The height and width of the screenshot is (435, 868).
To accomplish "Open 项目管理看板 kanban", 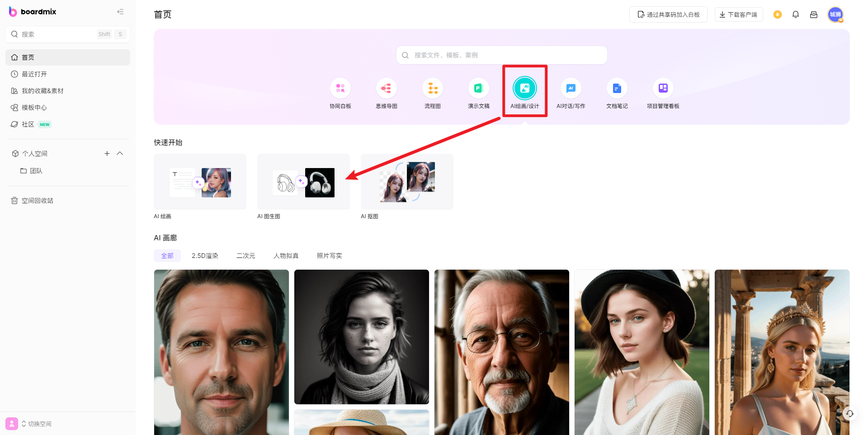I will point(663,94).
